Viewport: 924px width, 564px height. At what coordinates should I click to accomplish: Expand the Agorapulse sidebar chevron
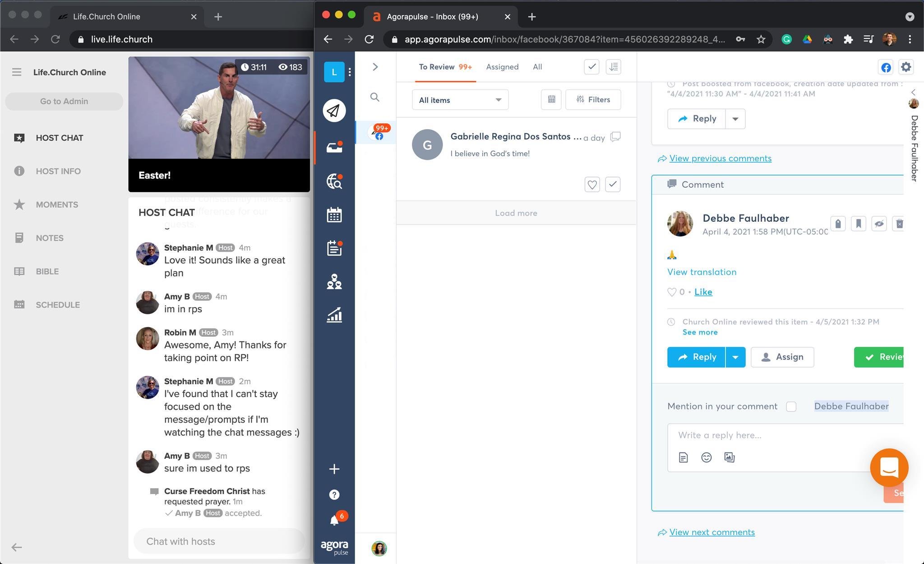click(375, 67)
